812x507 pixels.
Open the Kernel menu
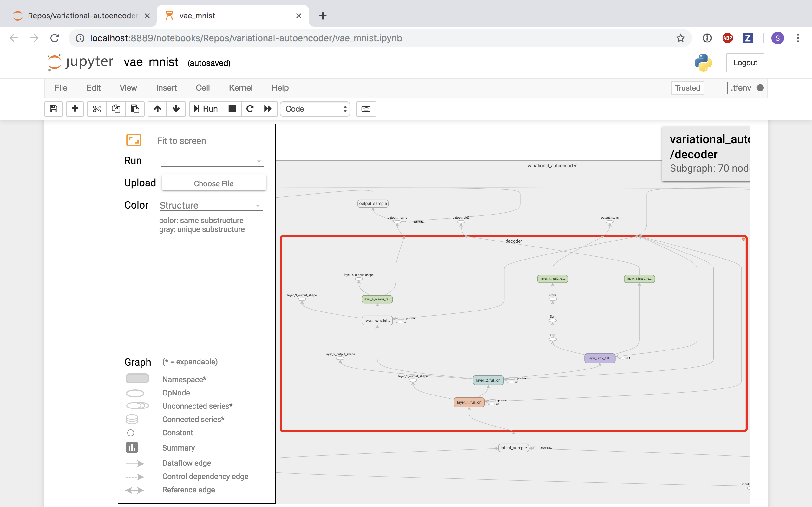[x=240, y=88]
